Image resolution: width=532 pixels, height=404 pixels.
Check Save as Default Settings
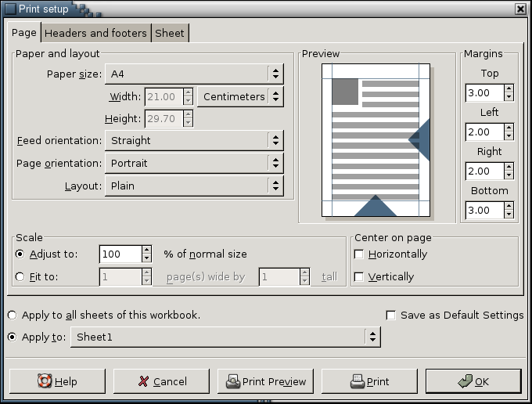[391, 316]
